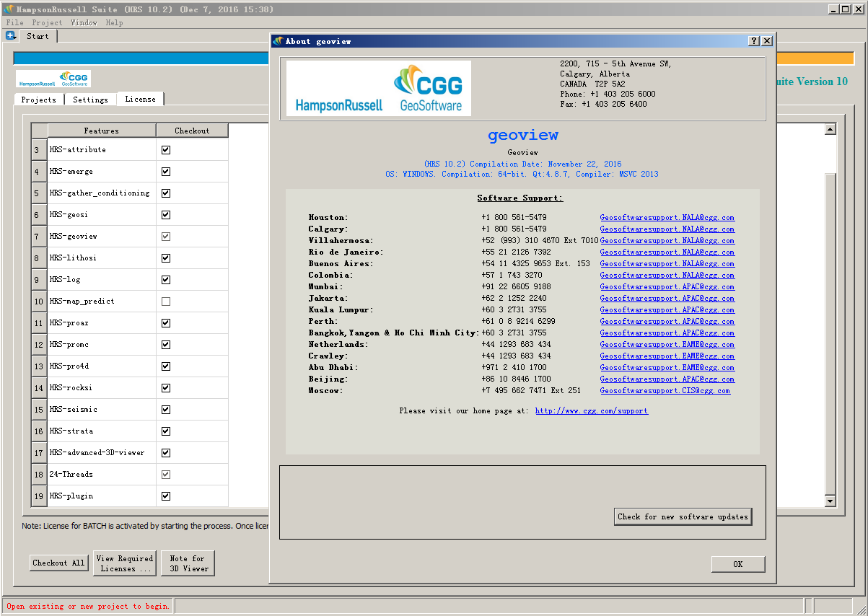Viewport: 868px width, 616px height.
Task: Click the license list vertical scrollbar thumb
Action: (830, 335)
